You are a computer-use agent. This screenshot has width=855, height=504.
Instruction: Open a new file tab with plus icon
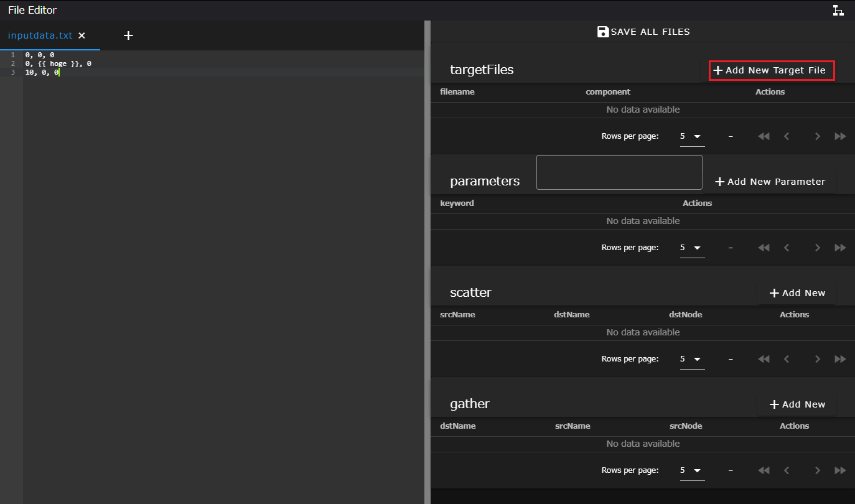tap(128, 35)
